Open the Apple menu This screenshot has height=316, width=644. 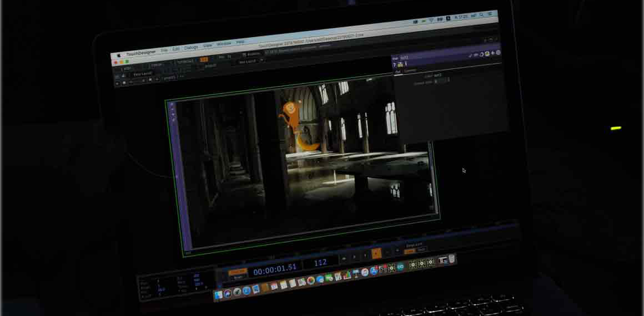(x=119, y=55)
